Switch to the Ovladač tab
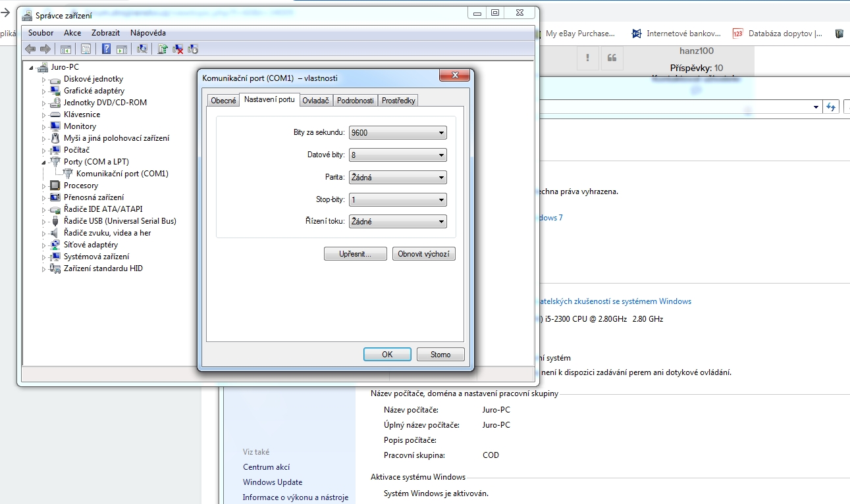Screen dimensions: 850x504 click(315, 101)
